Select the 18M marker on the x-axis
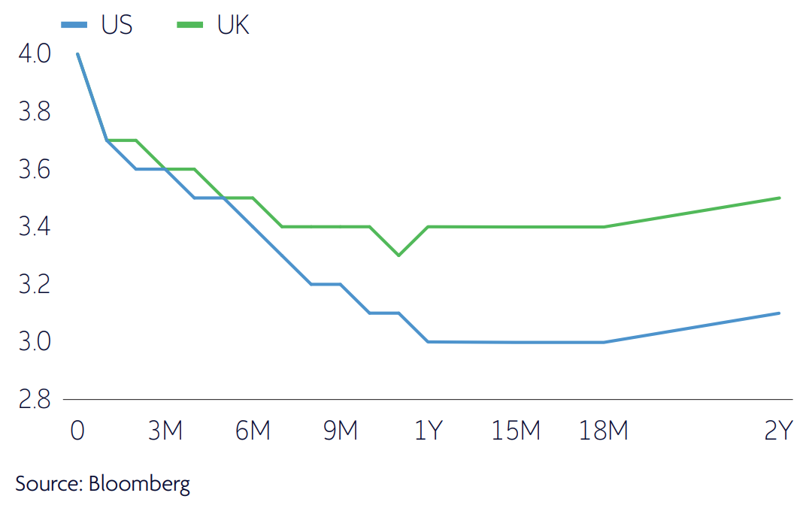Image resolution: width=812 pixels, height=505 pixels. click(603, 431)
